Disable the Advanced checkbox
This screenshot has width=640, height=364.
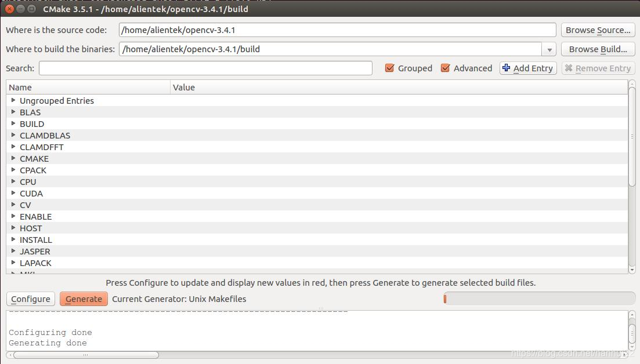(x=446, y=68)
